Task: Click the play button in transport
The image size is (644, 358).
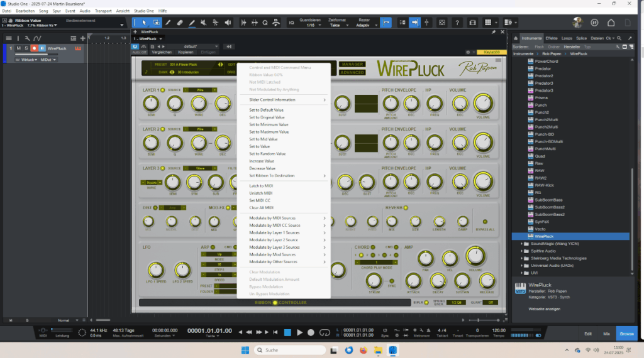Action: click(x=299, y=333)
